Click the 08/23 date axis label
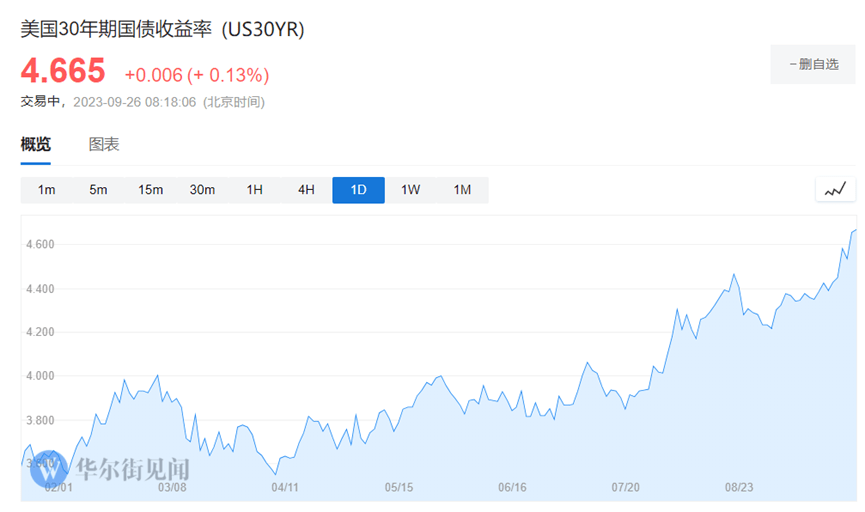The image size is (865, 512). (x=739, y=487)
